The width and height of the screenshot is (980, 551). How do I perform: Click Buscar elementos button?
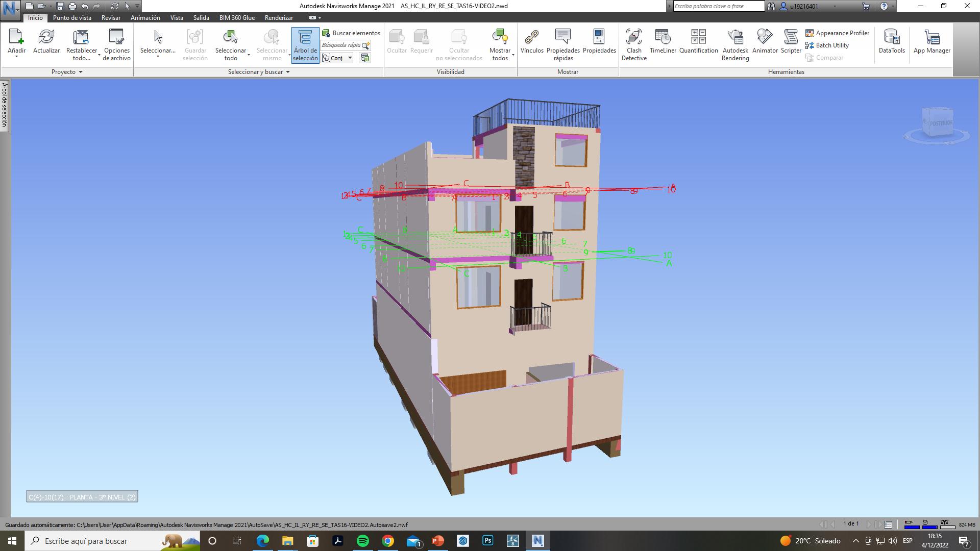click(351, 33)
